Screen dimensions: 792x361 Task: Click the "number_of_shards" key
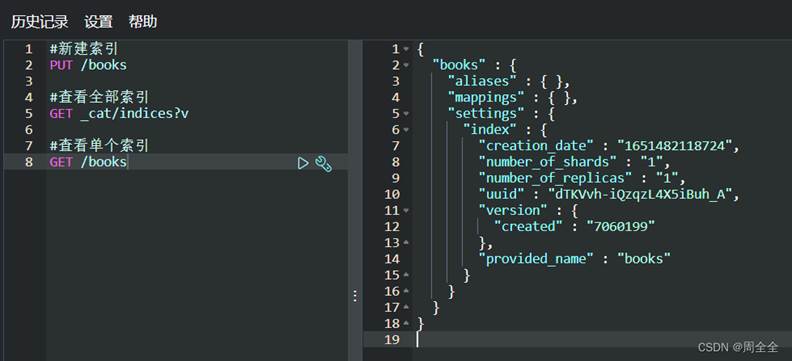pos(547,162)
